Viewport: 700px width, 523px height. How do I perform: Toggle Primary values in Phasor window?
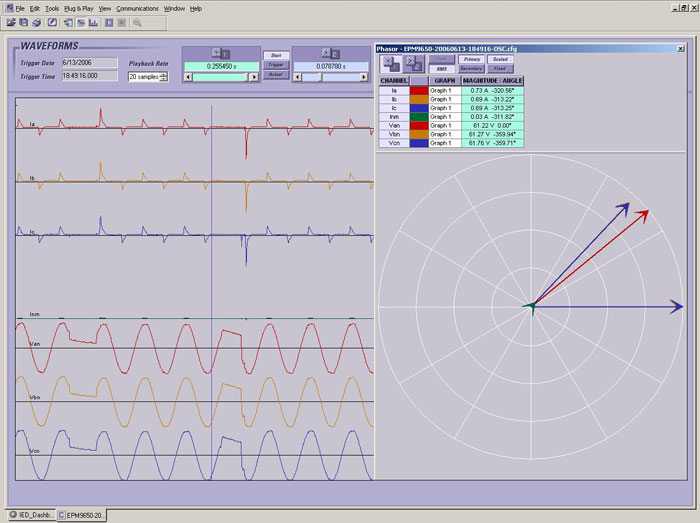pos(471,59)
